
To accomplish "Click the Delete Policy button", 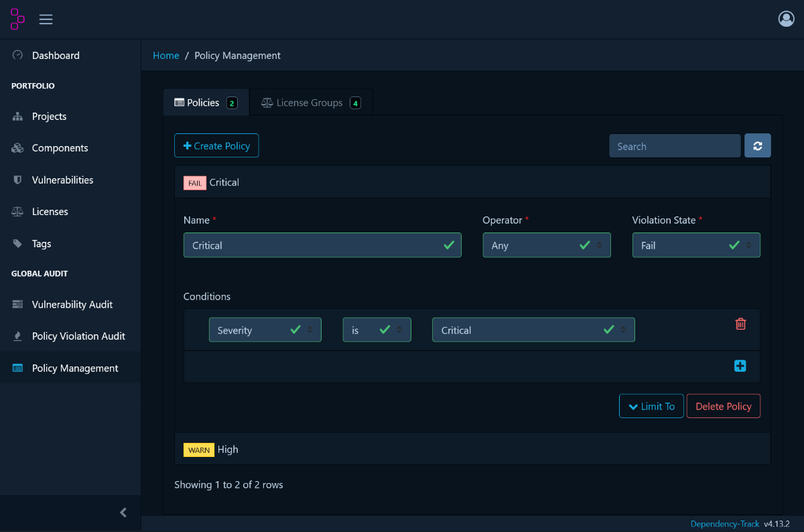I will 723,406.
